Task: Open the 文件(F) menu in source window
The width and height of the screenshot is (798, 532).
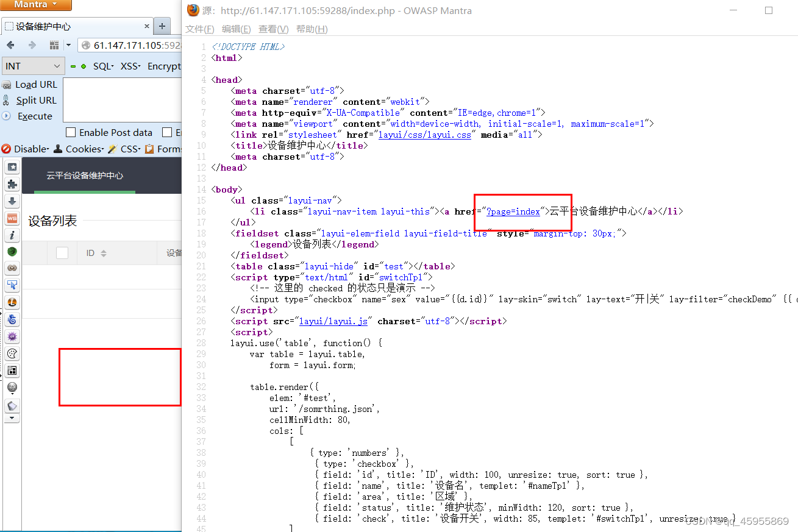Action: [200, 29]
